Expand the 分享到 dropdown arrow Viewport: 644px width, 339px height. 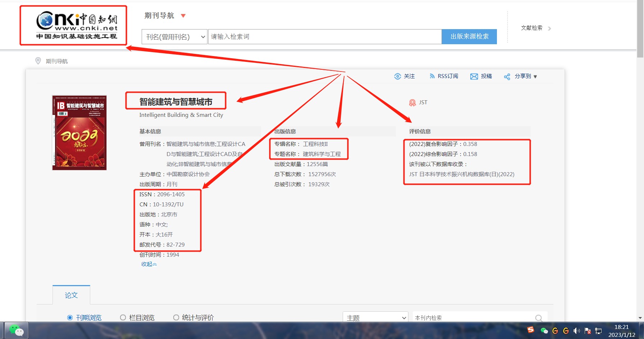[x=535, y=77]
